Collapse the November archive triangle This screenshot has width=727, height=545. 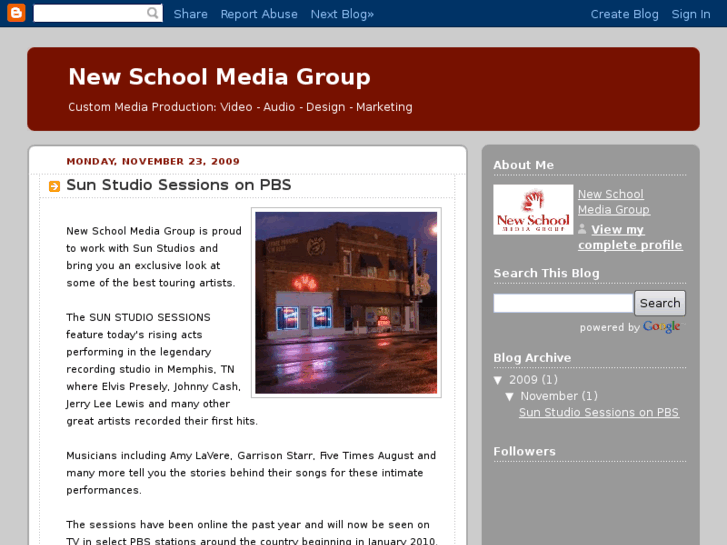pyautogui.click(x=510, y=397)
